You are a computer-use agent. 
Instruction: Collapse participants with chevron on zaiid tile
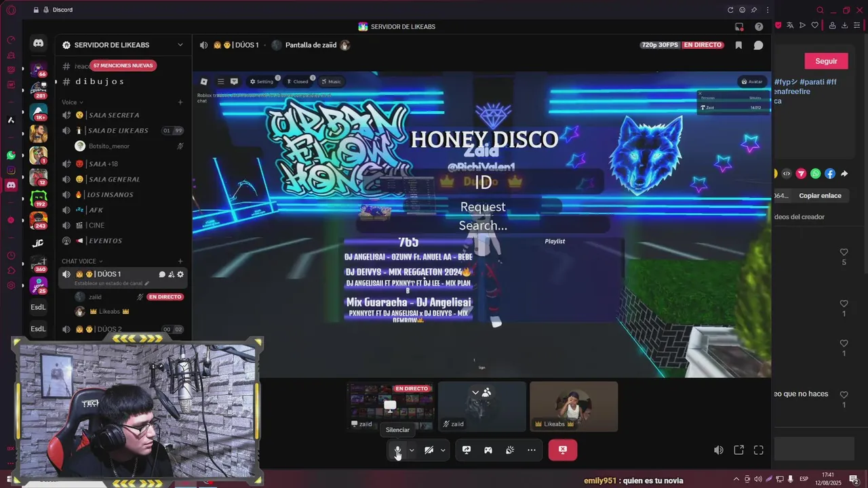click(x=475, y=392)
